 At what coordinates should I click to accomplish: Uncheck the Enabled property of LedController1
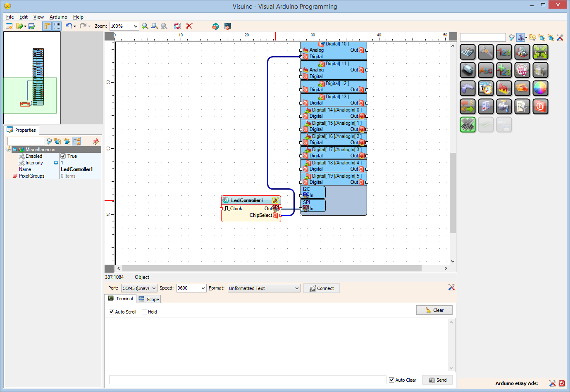(63, 156)
